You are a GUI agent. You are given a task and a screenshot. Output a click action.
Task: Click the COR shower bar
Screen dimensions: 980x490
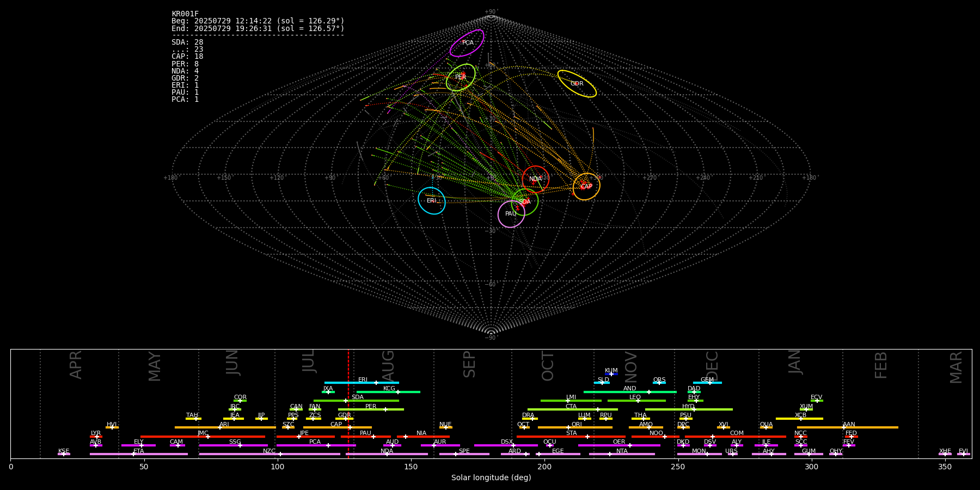pos(240,401)
